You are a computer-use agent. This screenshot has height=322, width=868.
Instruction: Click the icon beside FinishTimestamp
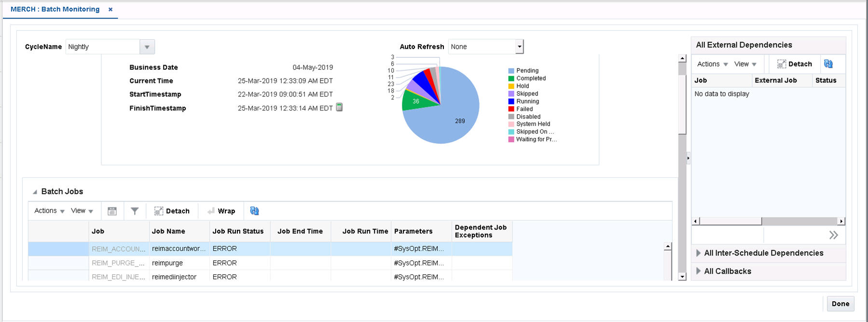339,107
